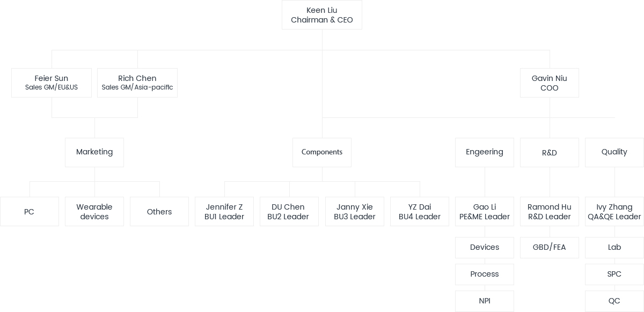Select the Marketing department box

[94, 152]
